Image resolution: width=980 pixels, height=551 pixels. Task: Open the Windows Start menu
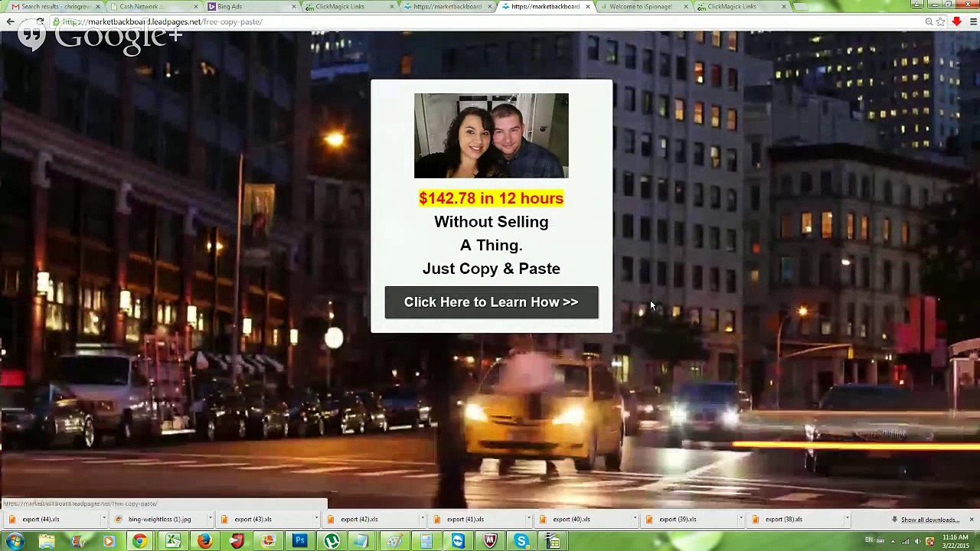coord(15,542)
